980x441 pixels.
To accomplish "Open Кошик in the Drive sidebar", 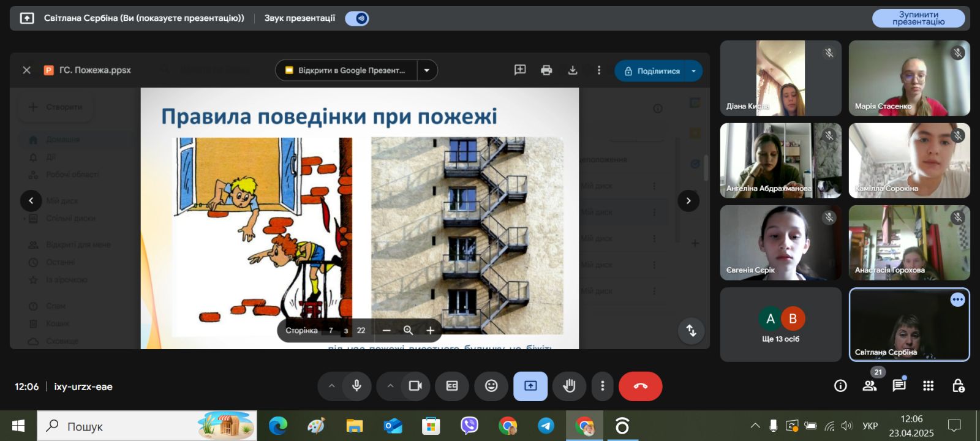I will (x=58, y=323).
